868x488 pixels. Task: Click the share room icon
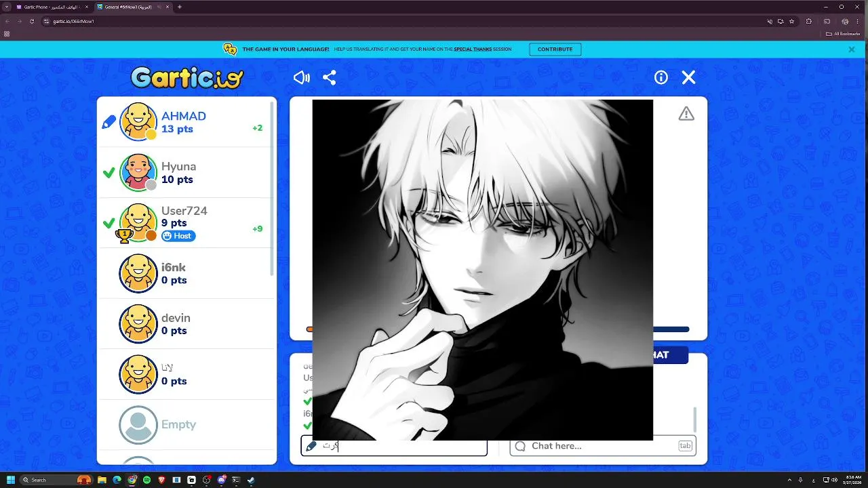pos(330,78)
